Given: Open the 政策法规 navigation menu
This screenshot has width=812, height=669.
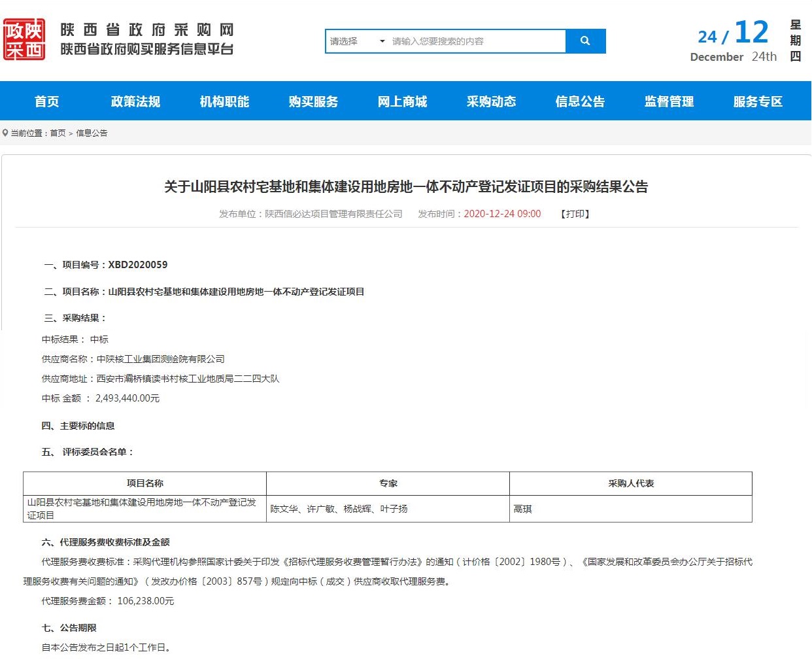Looking at the screenshot, I should point(135,101).
